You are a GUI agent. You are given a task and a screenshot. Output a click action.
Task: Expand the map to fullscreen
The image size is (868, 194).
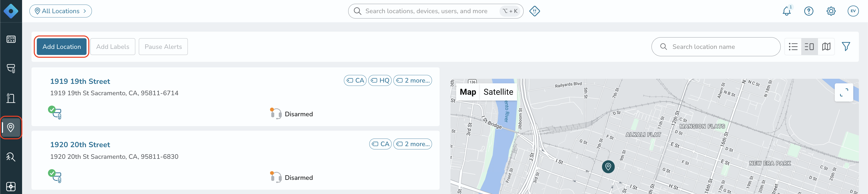coord(844,92)
